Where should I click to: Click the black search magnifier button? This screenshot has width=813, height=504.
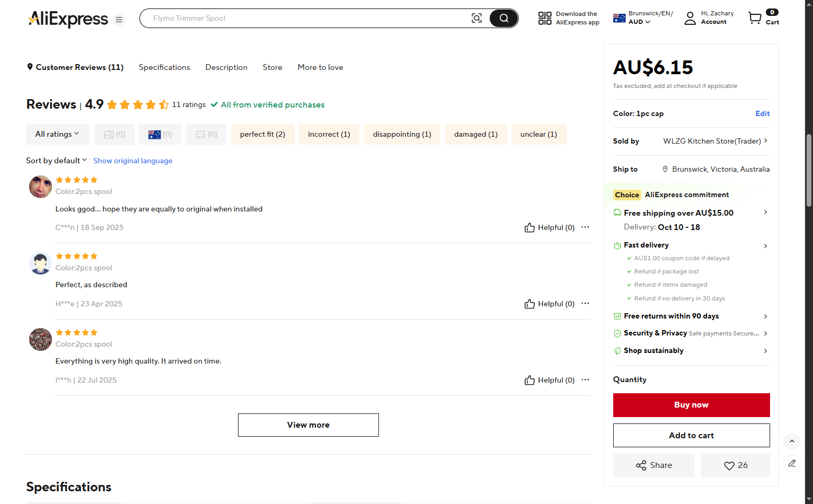(503, 18)
